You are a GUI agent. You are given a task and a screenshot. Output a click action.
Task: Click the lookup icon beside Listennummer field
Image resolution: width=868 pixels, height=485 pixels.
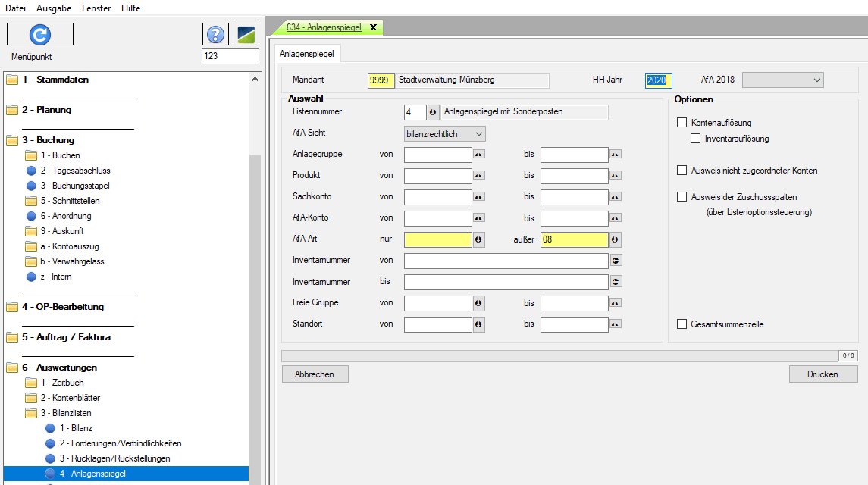pyautogui.click(x=434, y=112)
